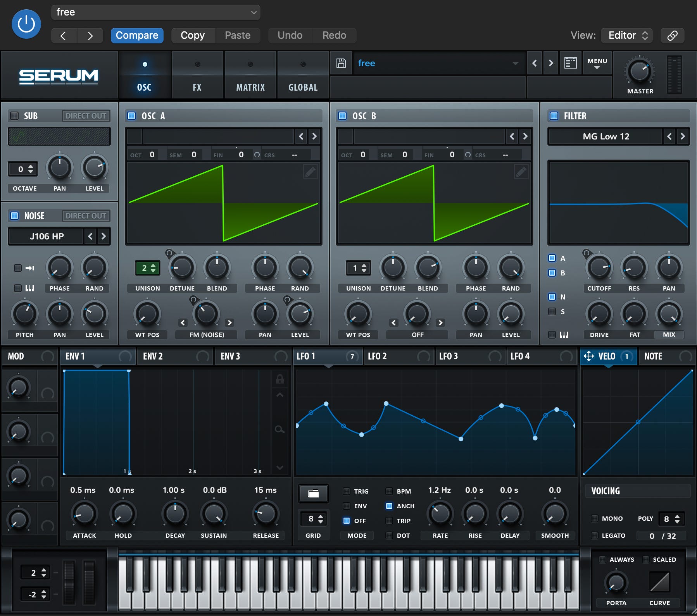Click the filter CUTOFF knob
The height and width of the screenshot is (616, 697).
click(599, 268)
